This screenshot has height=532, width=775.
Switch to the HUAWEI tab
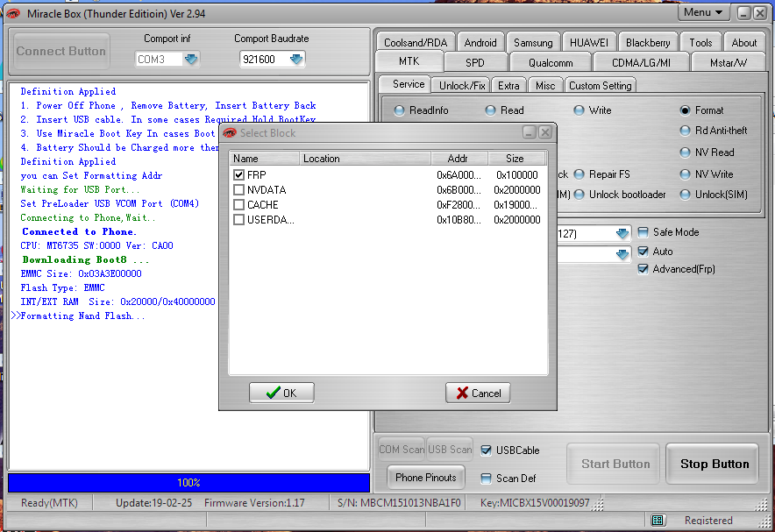click(588, 42)
